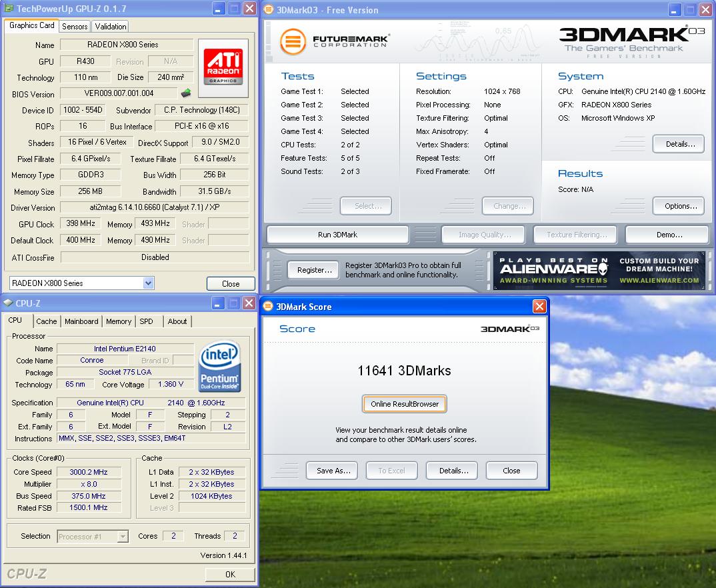Open the Memory tab in CPU-Z

[119, 321]
